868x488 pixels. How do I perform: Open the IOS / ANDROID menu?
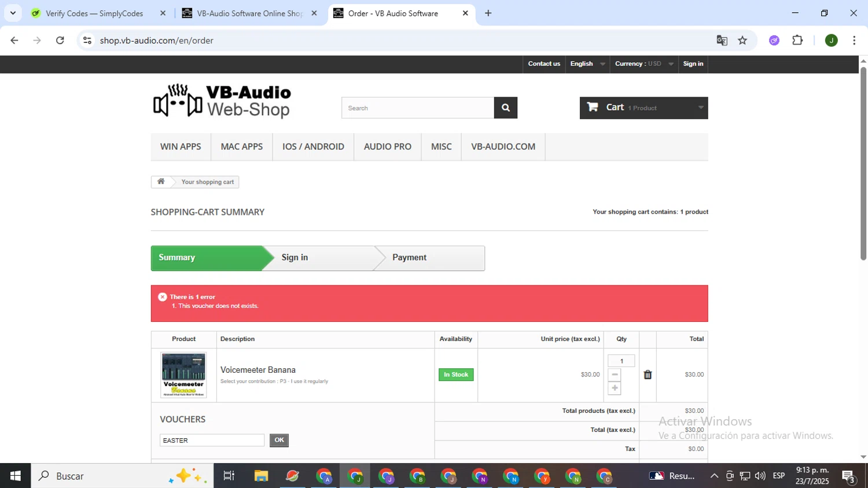tap(313, 146)
